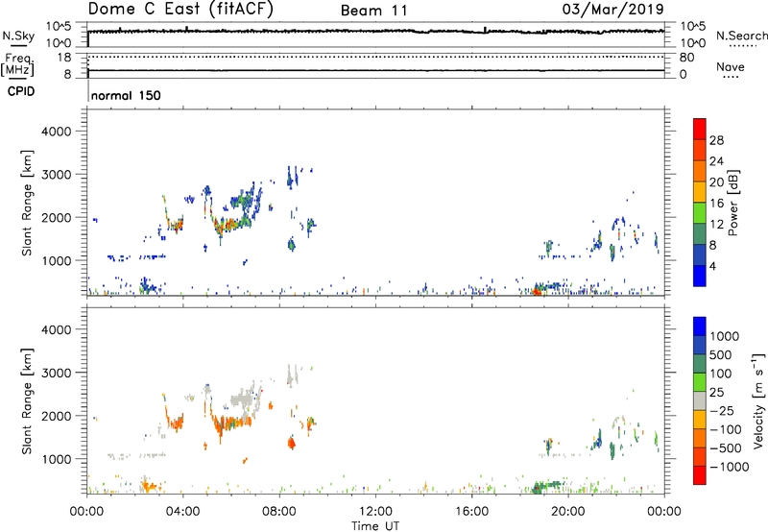768x532 pixels.
Task: Click the 'CPID' label
Action: (x=21, y=91)
